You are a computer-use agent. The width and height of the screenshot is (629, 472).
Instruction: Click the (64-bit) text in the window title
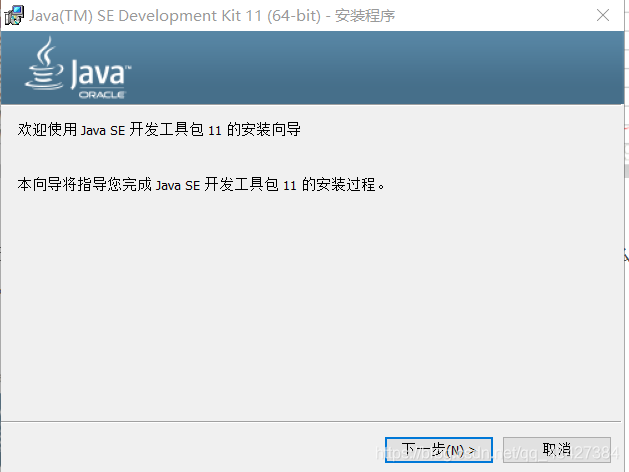(294, 16)
